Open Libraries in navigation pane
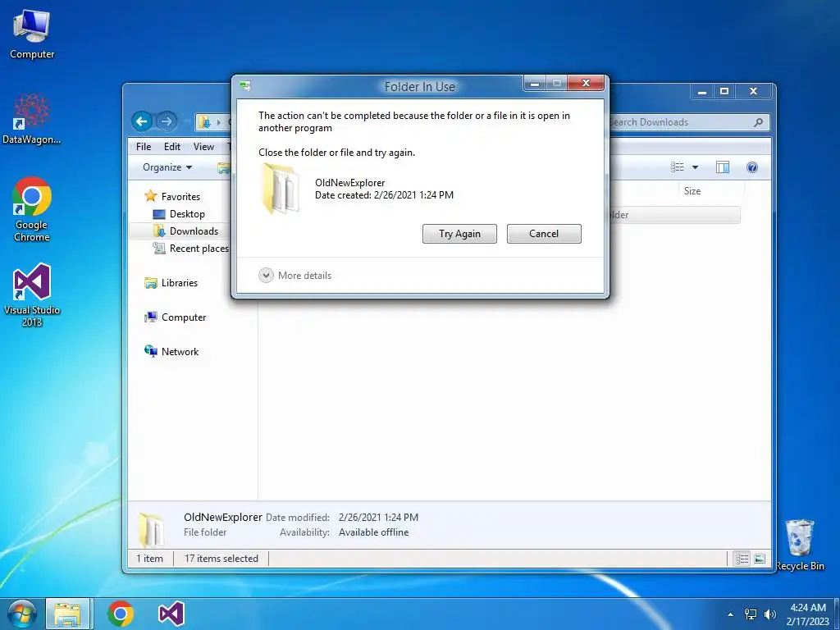The height and width of the screenshot is (630, 840). point(180,283)
